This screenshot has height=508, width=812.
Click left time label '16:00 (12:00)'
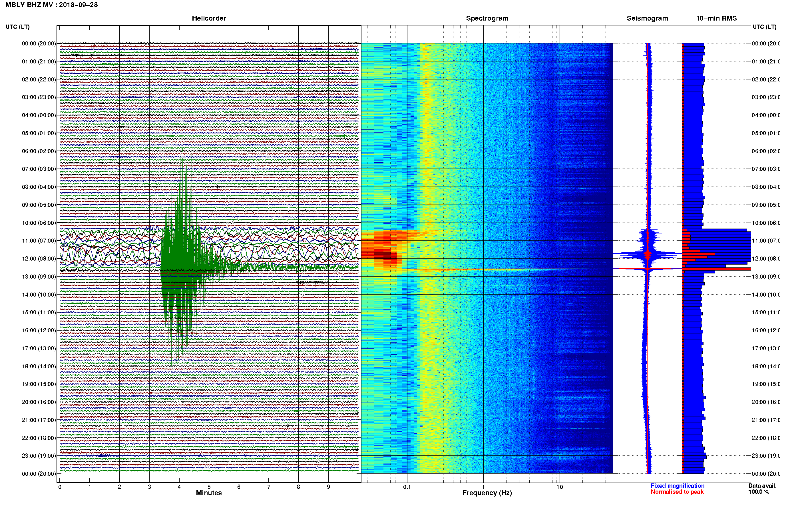[x=39, y=330]
